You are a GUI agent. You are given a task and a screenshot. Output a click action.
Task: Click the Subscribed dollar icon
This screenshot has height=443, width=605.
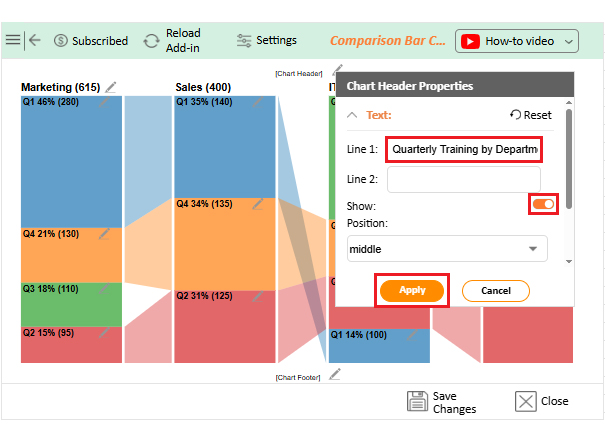(61, 41)
